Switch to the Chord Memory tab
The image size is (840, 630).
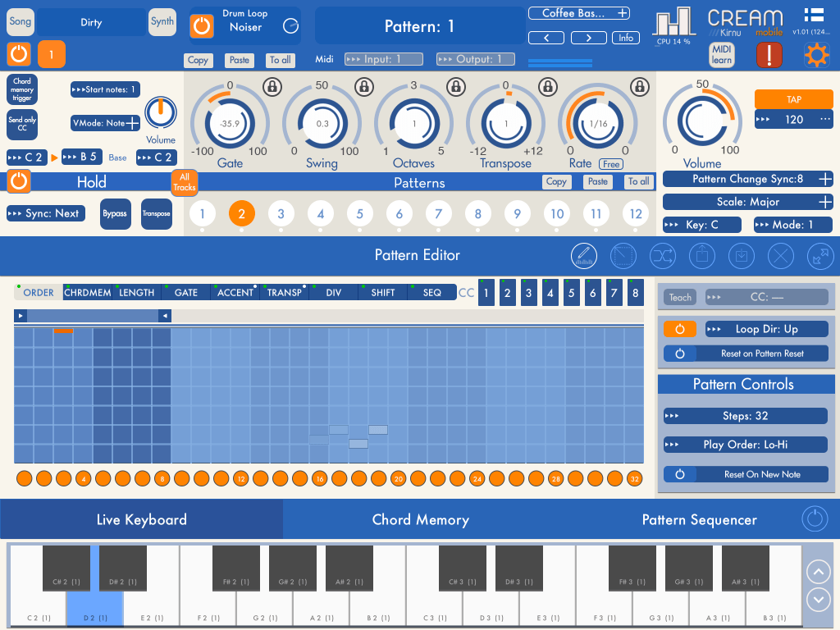[x=421, y=519]
